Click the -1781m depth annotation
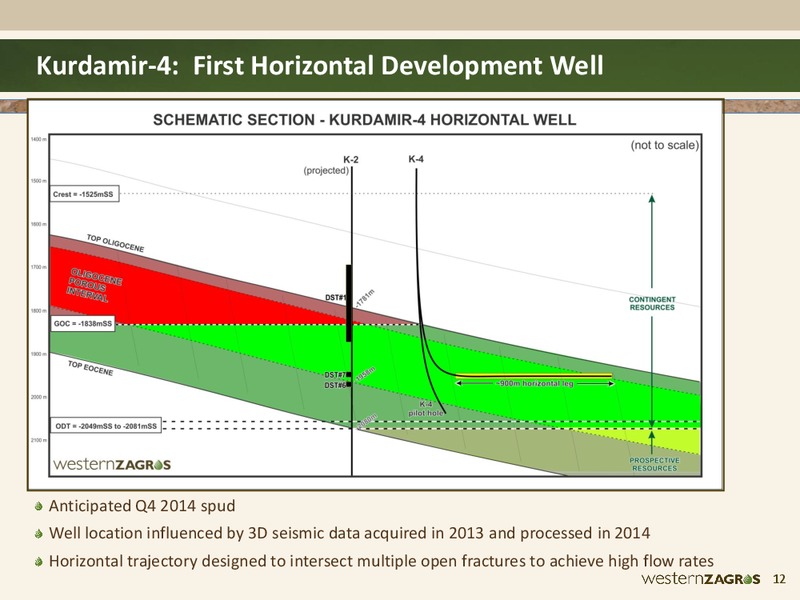Viewport: 800px width, 600px height. coord(365,298)
